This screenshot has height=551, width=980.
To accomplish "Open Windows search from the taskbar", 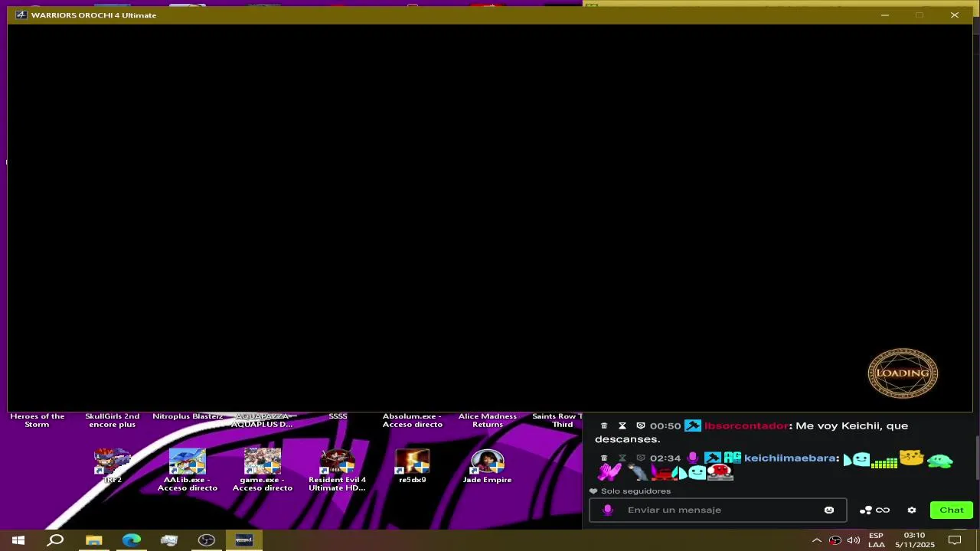I will (56, 540).
